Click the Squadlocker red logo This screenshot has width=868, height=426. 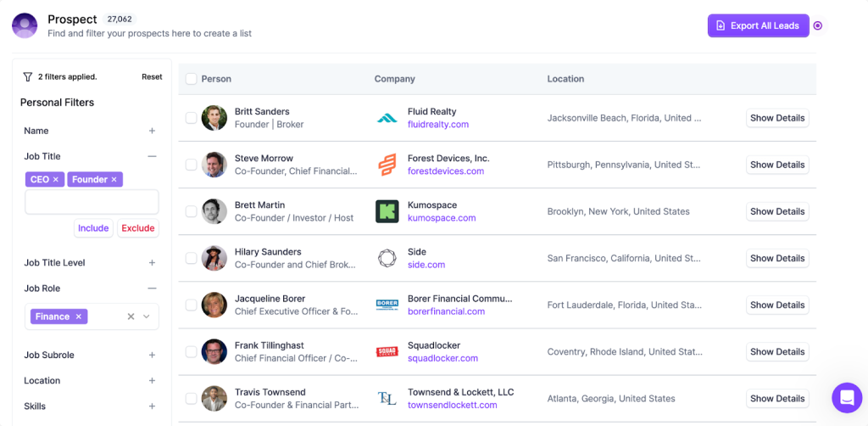(x=387, y=351)
